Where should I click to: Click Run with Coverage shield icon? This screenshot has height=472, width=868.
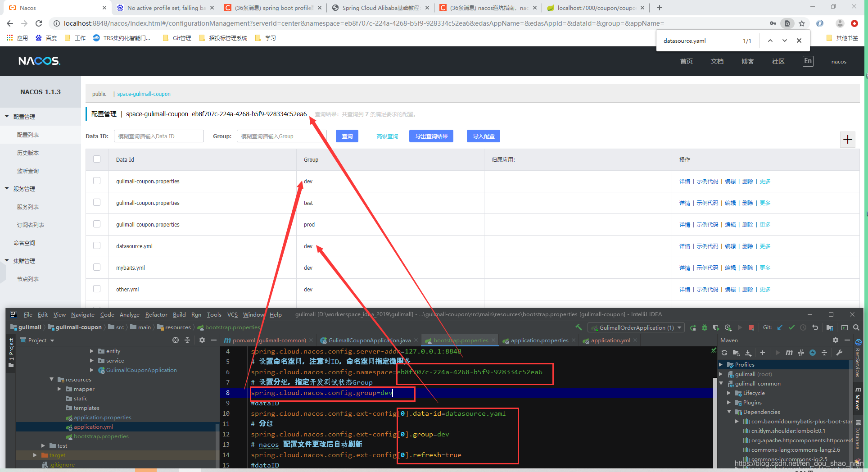point(716,327)
